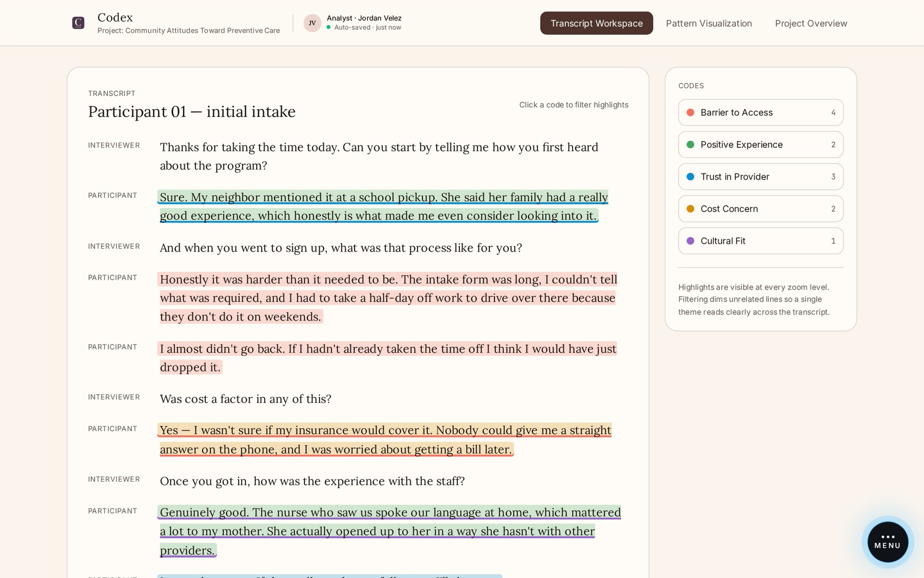Go to Project Overview tab
The image size is (924, 578).
click(811, 23)
